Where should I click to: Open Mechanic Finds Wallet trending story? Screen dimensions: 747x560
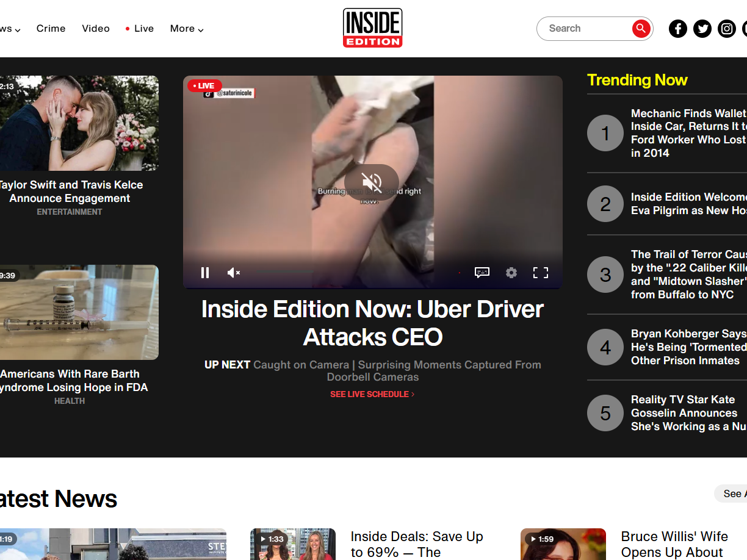[688, 133]
